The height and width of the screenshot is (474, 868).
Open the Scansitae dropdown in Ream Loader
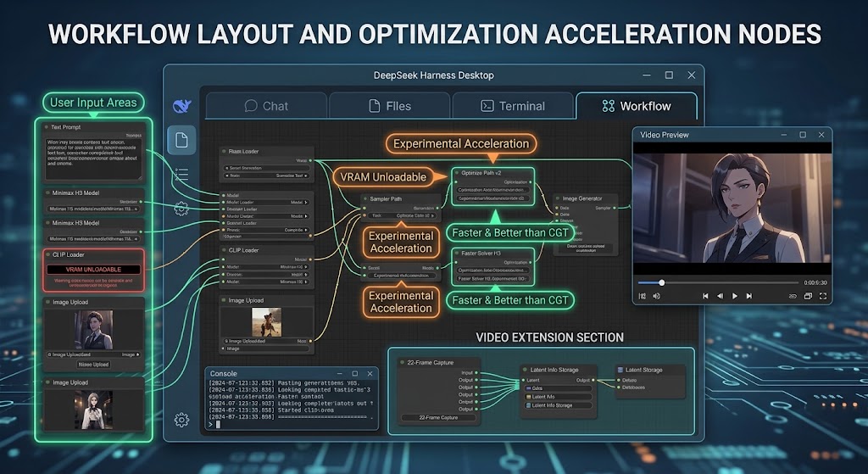[265, 176]
